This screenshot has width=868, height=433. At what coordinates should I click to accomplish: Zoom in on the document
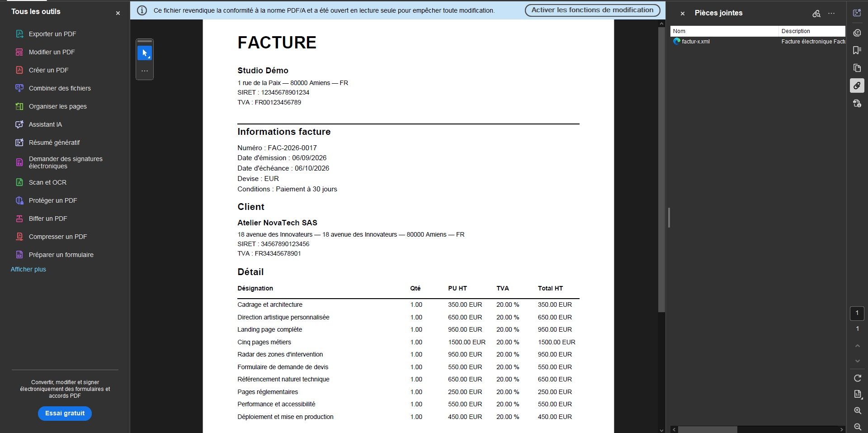click(x=858, y=410)
